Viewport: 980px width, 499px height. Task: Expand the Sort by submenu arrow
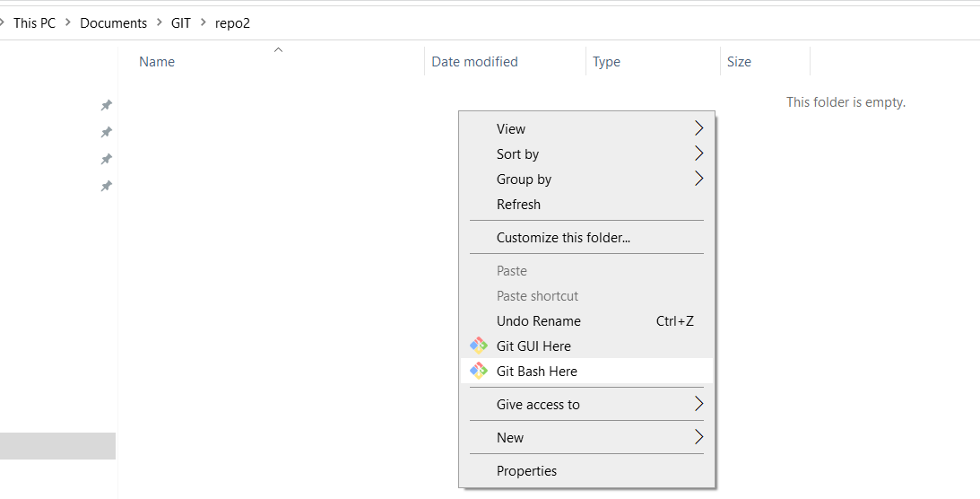pyautogui.click(x=698, y=153)
